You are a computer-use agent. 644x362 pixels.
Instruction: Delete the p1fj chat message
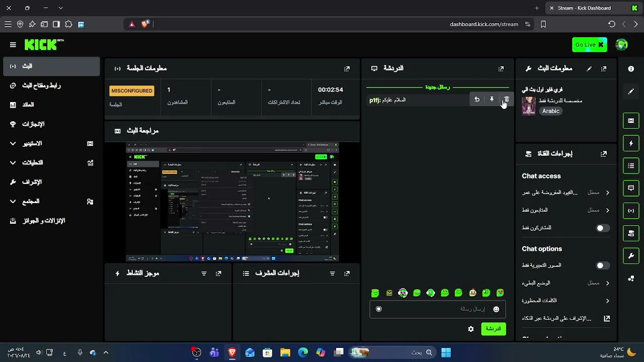(x=506, y=100)
